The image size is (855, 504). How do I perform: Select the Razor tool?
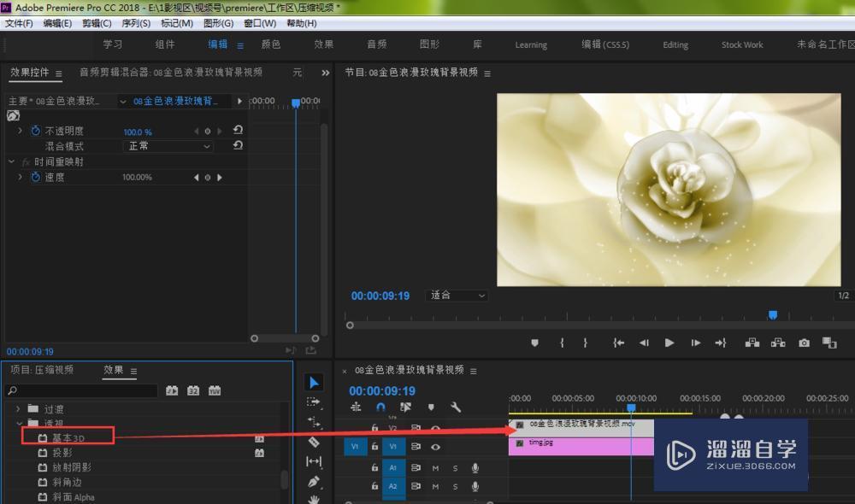coord(314,442)
